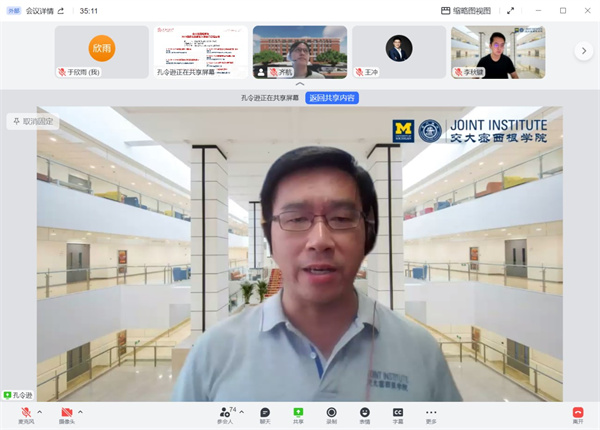Expand microphone options arrow
600x430 pixels.
[40, 411]
